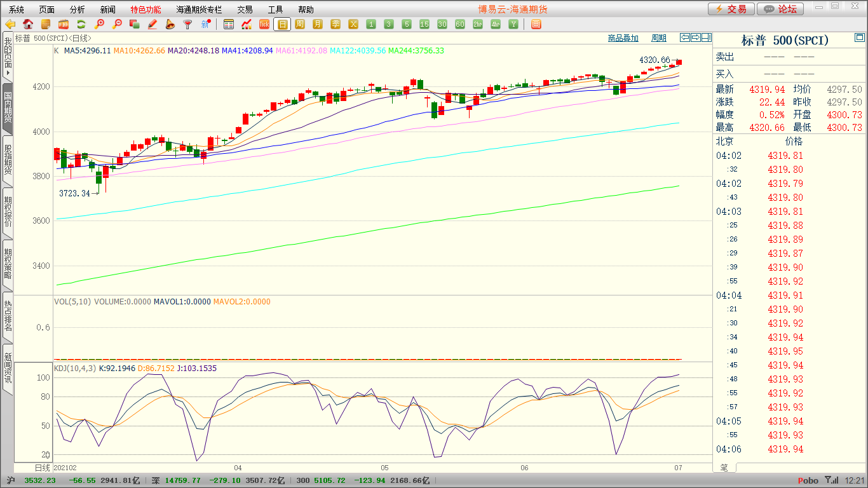Open the red funnel filter icon
868x488 pixels.
coord(187,25)
